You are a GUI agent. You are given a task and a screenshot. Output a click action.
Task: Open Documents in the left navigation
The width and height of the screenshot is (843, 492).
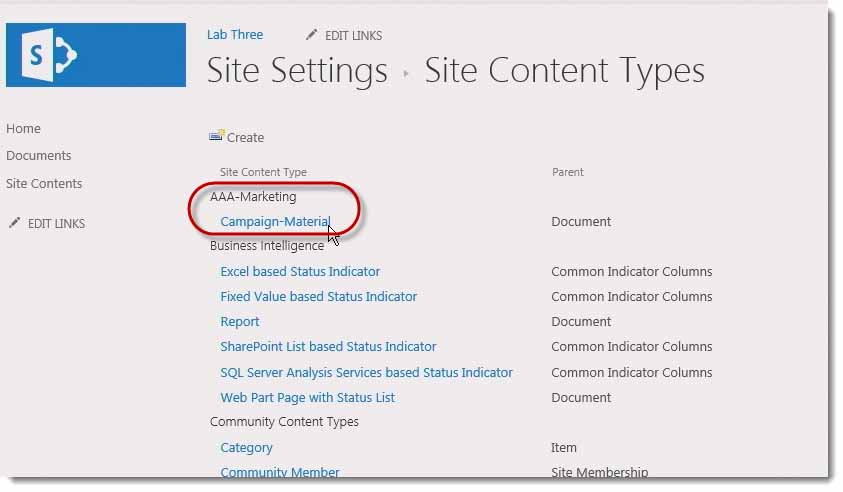click(38, 156)
